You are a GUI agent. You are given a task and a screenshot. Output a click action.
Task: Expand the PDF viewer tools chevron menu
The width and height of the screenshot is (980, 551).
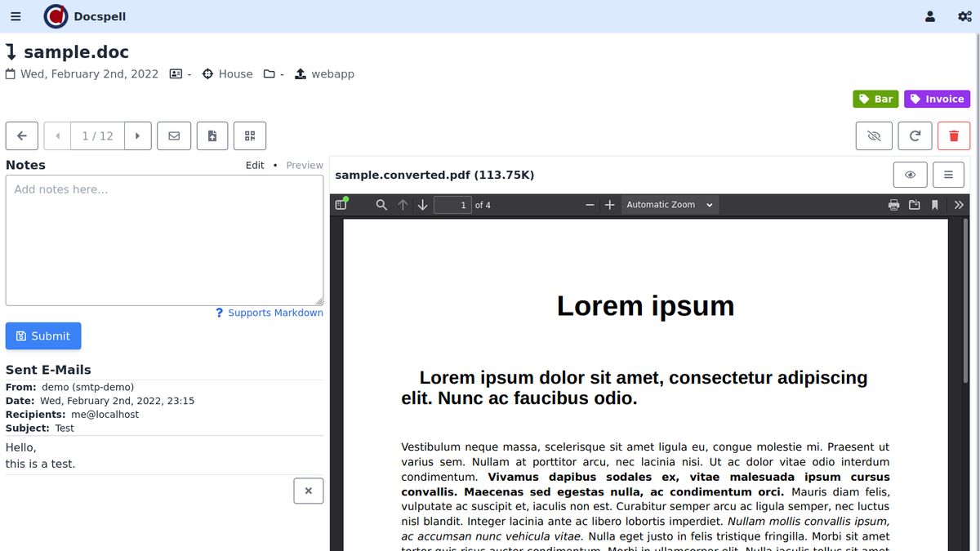pyautogui.click(x=959, y=205)
